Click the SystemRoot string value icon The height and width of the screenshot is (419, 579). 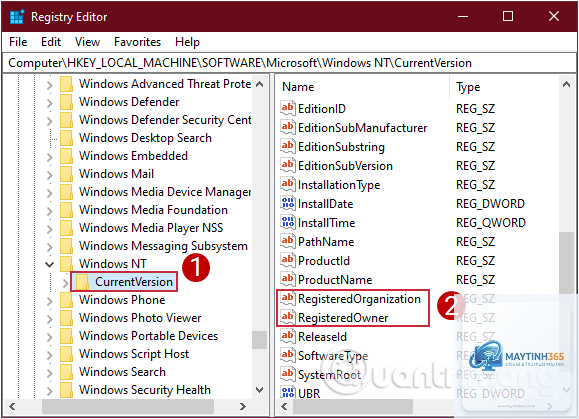[288, 374]
